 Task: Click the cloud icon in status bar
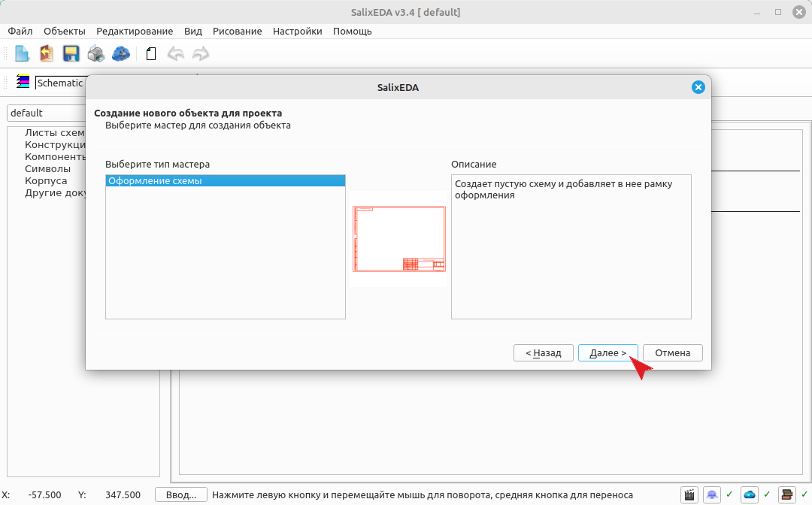(750, 494)
